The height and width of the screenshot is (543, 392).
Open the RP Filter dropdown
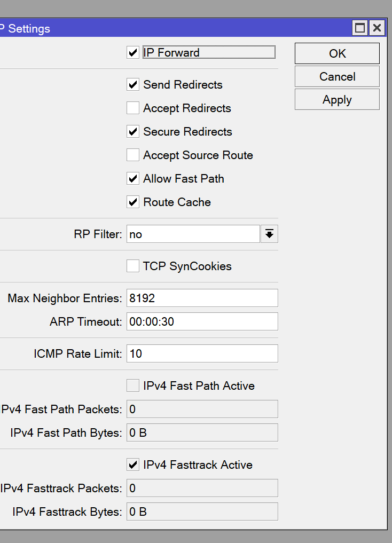click(270, 234)
